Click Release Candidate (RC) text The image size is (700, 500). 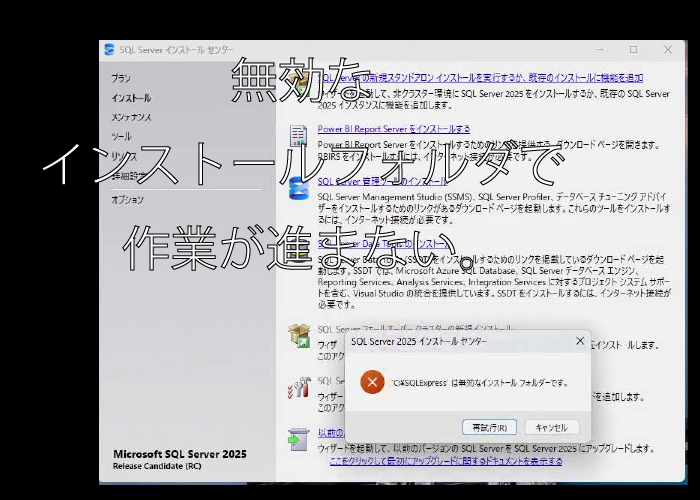pyautogui.click(x=157, y=466)
